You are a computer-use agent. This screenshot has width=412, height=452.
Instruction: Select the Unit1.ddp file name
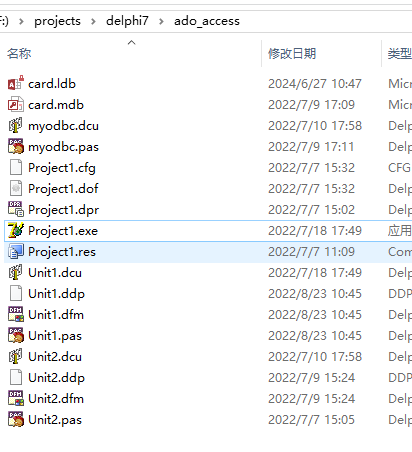[x=56, y=294]
